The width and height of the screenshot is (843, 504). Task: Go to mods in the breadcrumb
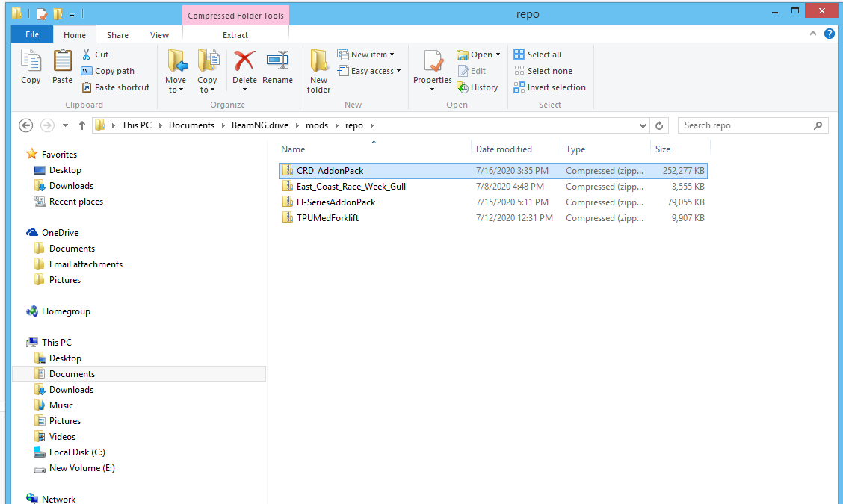pos(317,125)
